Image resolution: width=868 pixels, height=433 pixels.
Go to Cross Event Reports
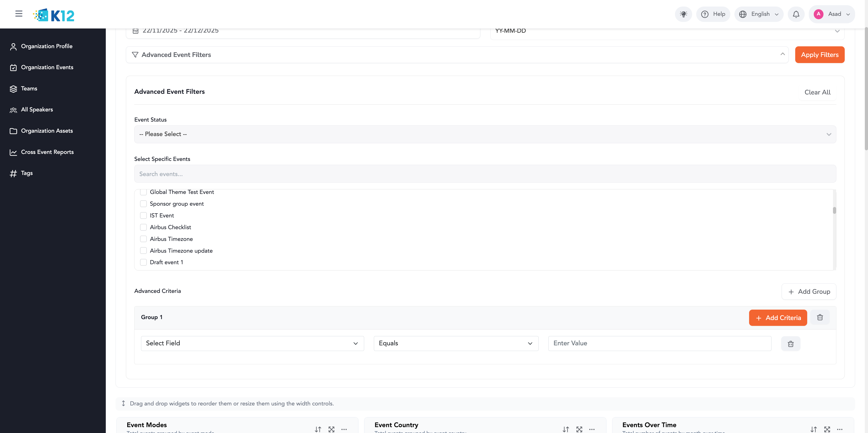tap(47, 152)
